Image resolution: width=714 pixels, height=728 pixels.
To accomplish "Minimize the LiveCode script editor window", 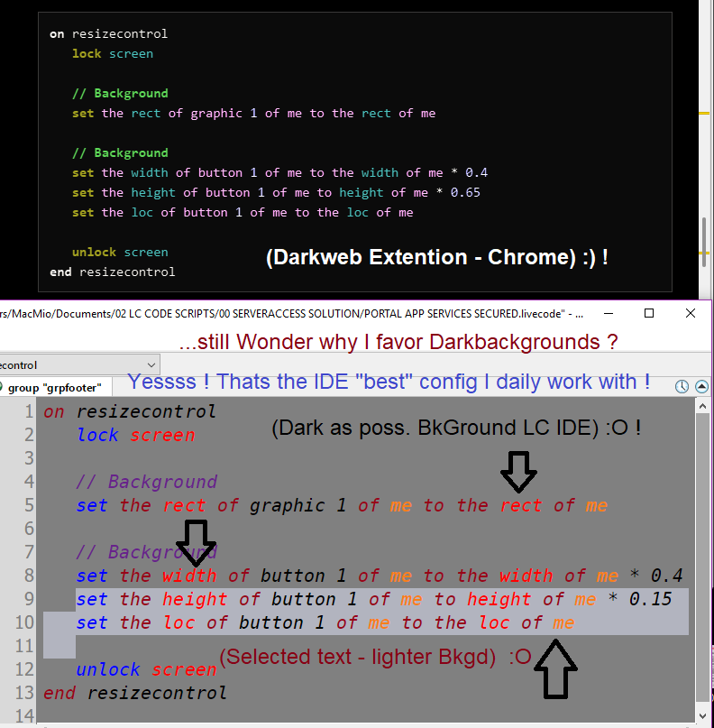I will 606,314.
